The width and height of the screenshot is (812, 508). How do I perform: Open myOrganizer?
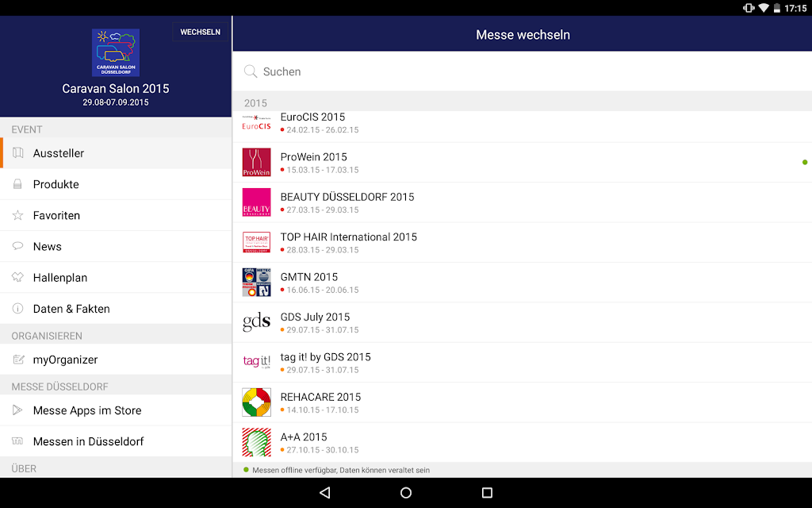(x=116, y=360)
